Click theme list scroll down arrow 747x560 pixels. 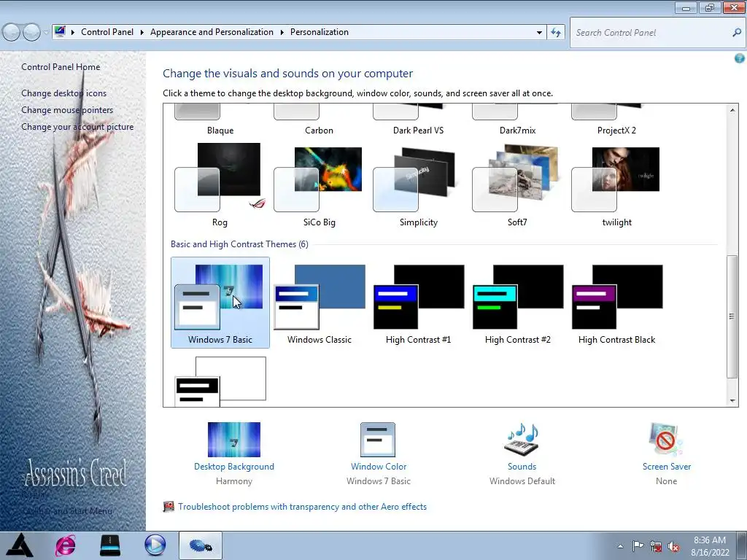click(x=732, y=401)
